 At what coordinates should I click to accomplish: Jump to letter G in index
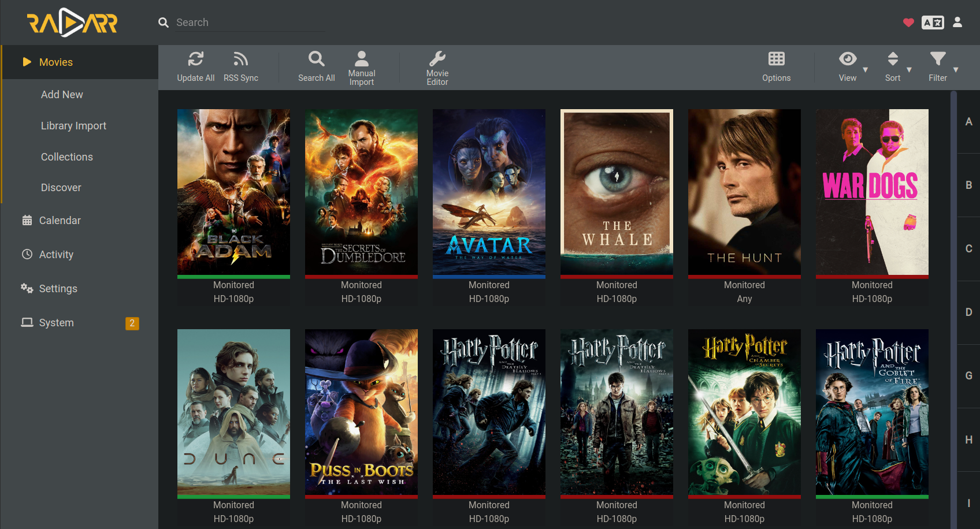pos(968,376)
